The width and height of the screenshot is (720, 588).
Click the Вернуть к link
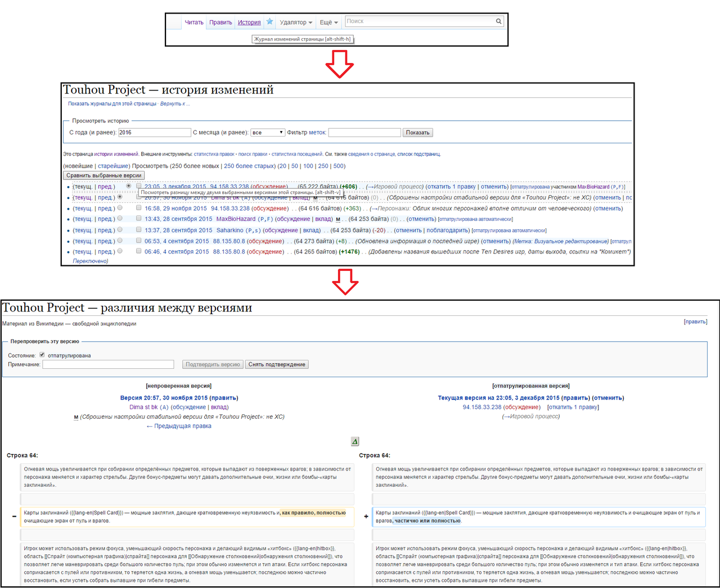tap(174, 103)
